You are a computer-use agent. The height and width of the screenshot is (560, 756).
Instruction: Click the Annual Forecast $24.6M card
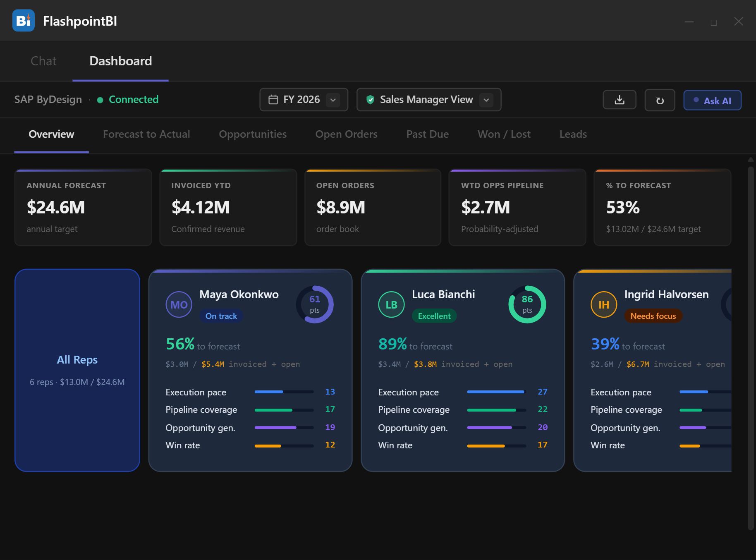click(83, 207)
